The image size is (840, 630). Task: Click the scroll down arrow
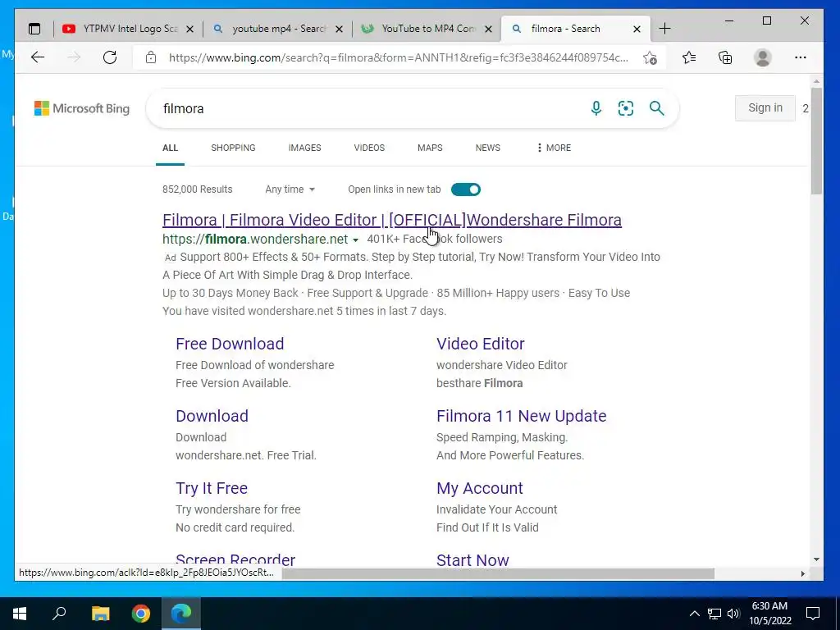coord(816,559)
